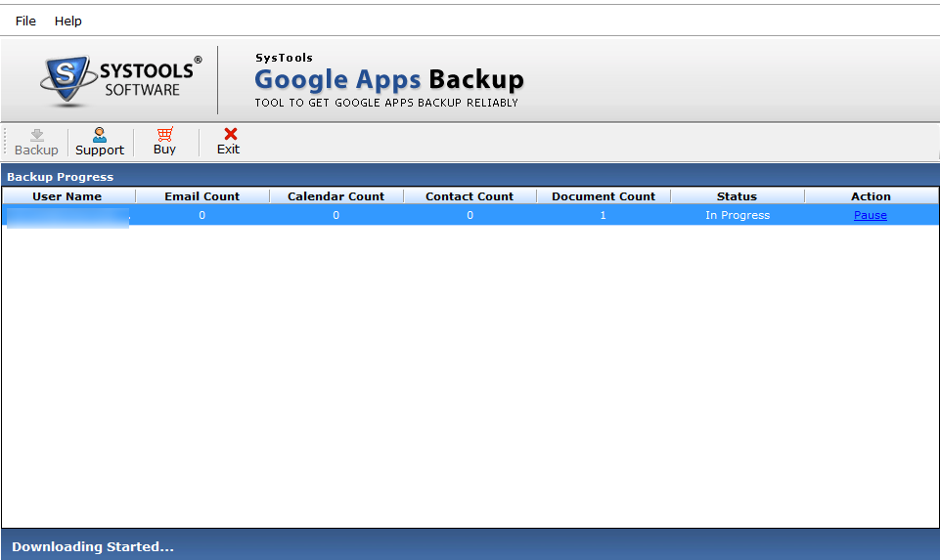Click the 'Backup Progress' panel title
This screenshot has height=560, width=940.
click(60, 177)
